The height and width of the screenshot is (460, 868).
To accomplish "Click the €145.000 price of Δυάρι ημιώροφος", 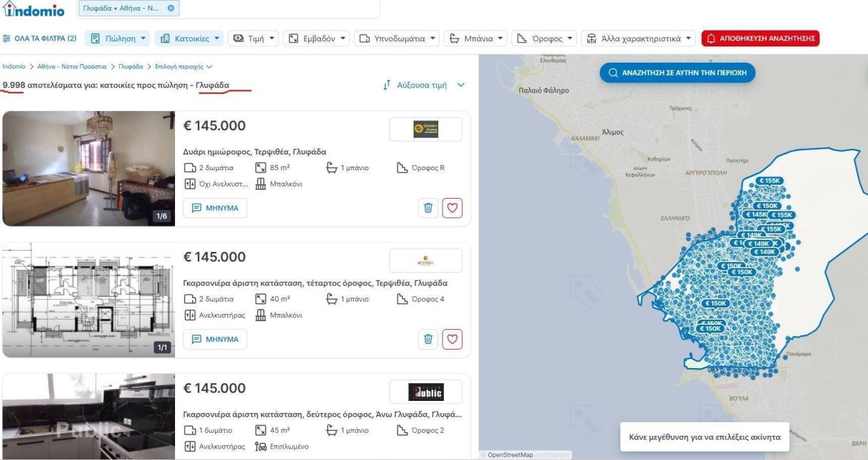I will [215, 126].
